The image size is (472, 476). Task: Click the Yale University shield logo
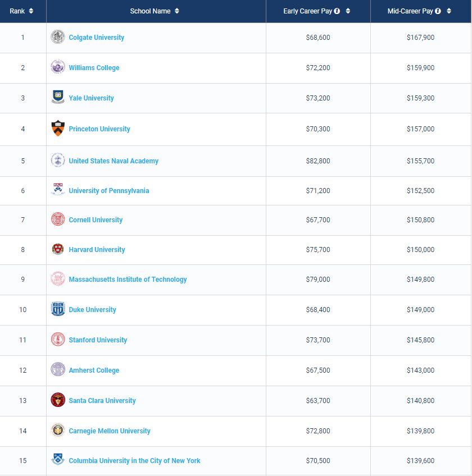coord(58,97)
